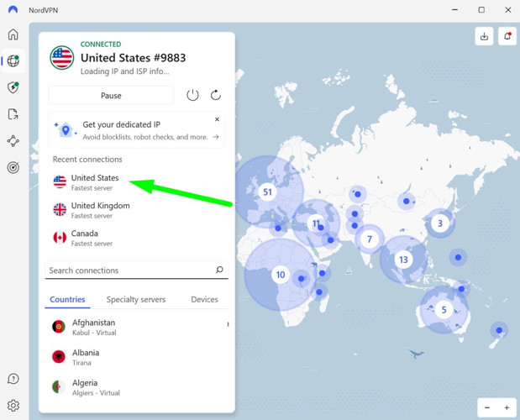Open the help question mark icon
The width and height of the screenshot is (520, 420).
pos(13,380)
